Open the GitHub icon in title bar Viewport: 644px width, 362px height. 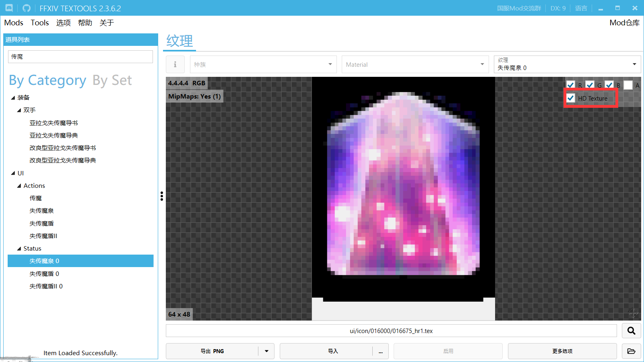click(x=27, y=8)
